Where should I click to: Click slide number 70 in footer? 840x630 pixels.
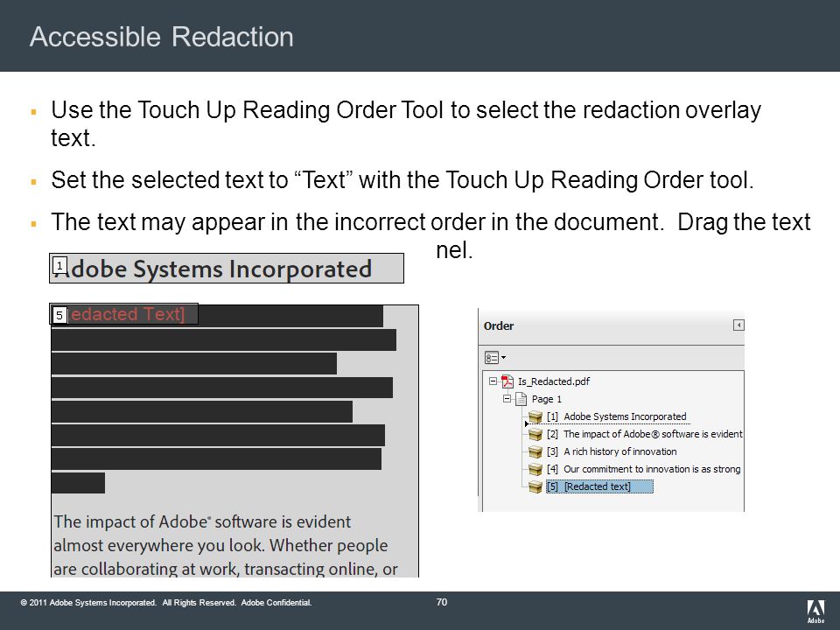(441, 602)
